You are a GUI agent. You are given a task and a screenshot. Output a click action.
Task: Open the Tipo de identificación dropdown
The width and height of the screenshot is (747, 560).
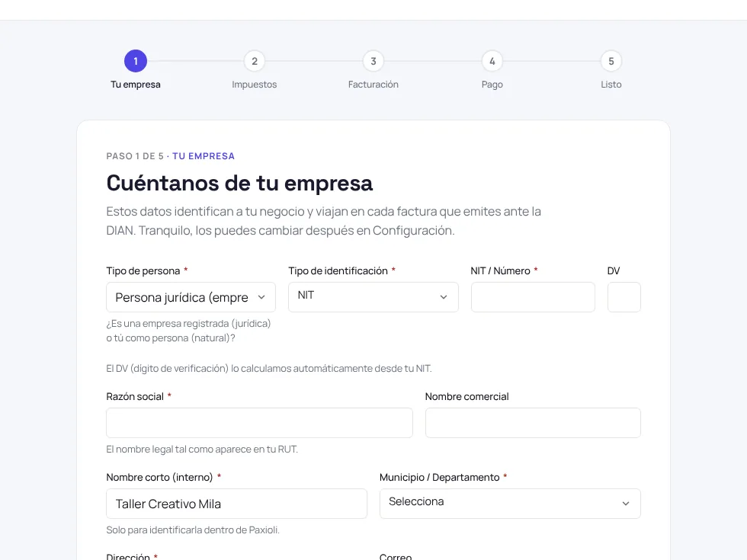click(x=373, y=297)
